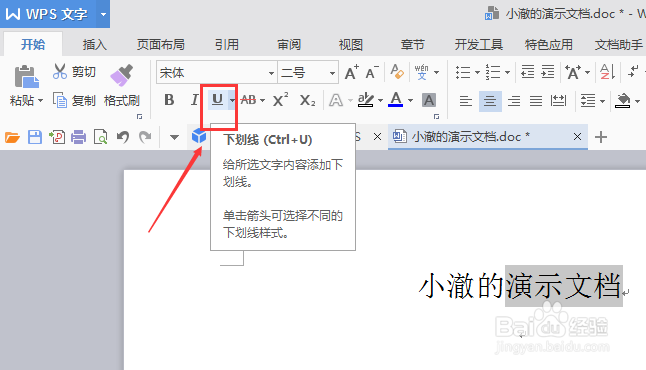Expand quick access toolbar customize arrow
646x370 pixels.
click(x=174, y=137)
